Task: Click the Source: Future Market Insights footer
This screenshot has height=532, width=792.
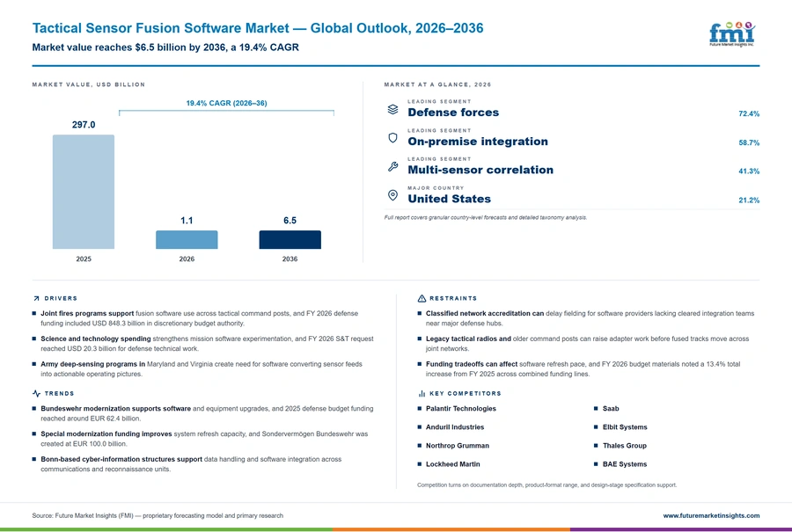Action: [158, 515]
